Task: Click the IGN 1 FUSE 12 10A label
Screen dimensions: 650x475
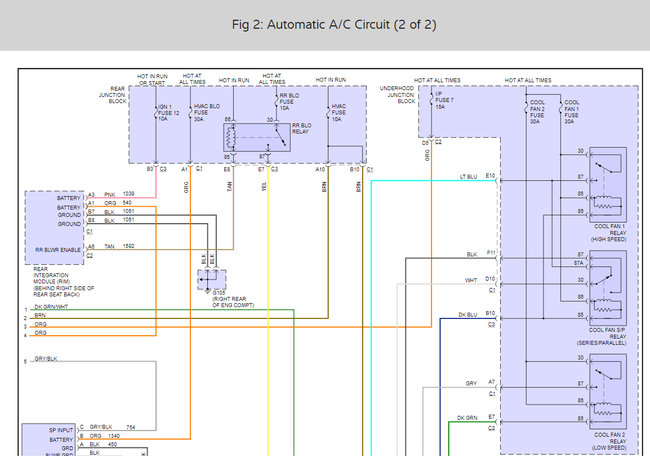Action: pos(169,113)
